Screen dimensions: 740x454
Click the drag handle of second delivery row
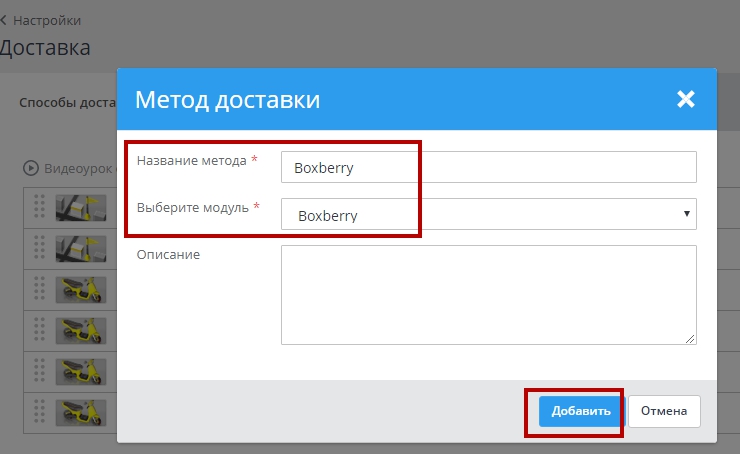coord(40,246)
